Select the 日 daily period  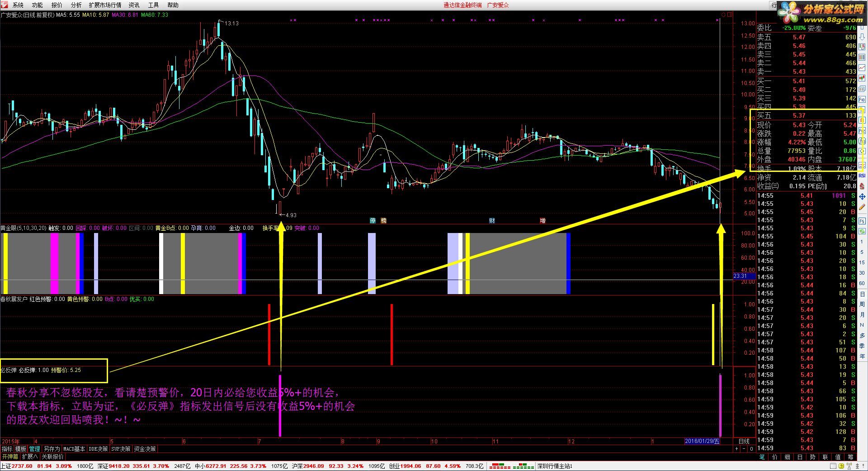coord(862,294)
